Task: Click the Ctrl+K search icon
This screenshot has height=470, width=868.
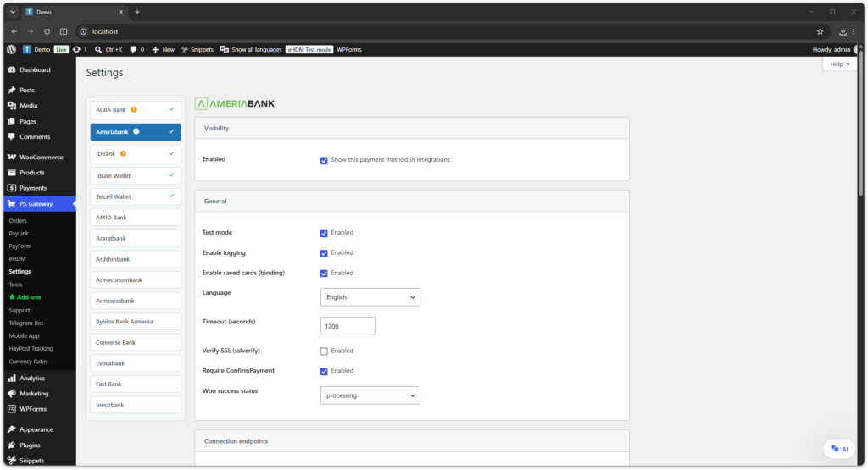Action: 98,49
